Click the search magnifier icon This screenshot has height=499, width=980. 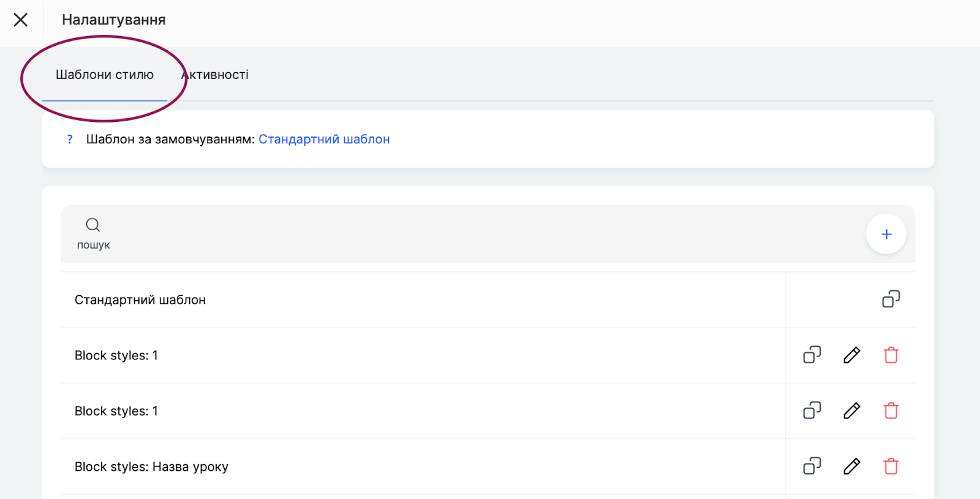pos(93,225)
